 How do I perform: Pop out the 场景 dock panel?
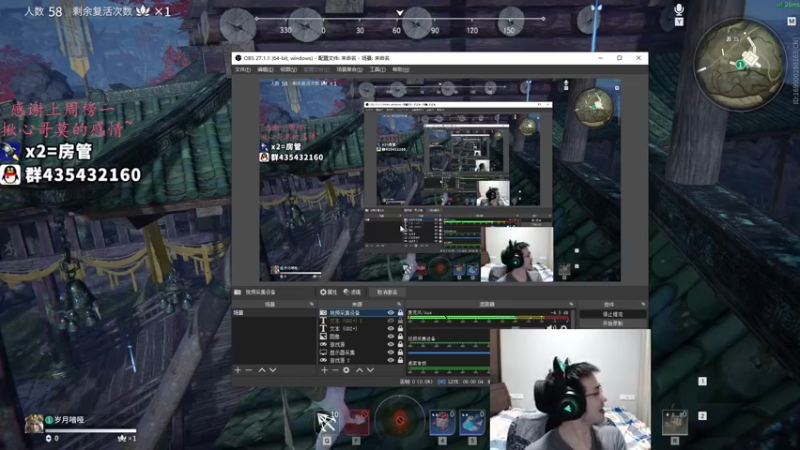point(312,304)
